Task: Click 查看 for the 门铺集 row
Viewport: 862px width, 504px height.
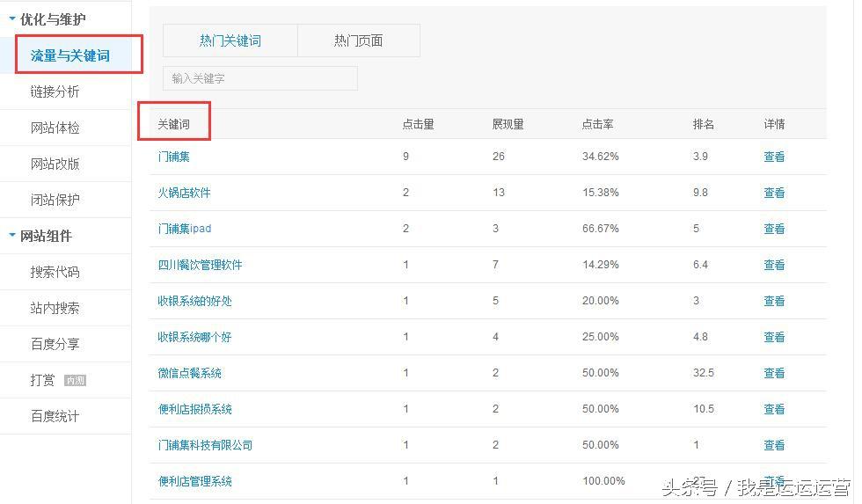Action: [774, 157]
